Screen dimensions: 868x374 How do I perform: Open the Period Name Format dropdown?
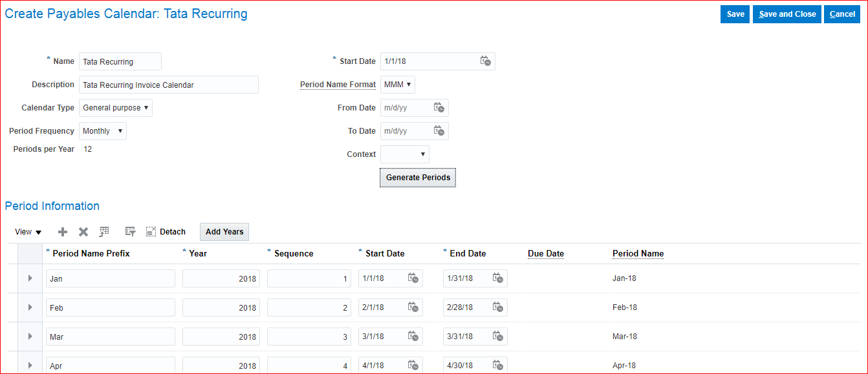[398, 85]
